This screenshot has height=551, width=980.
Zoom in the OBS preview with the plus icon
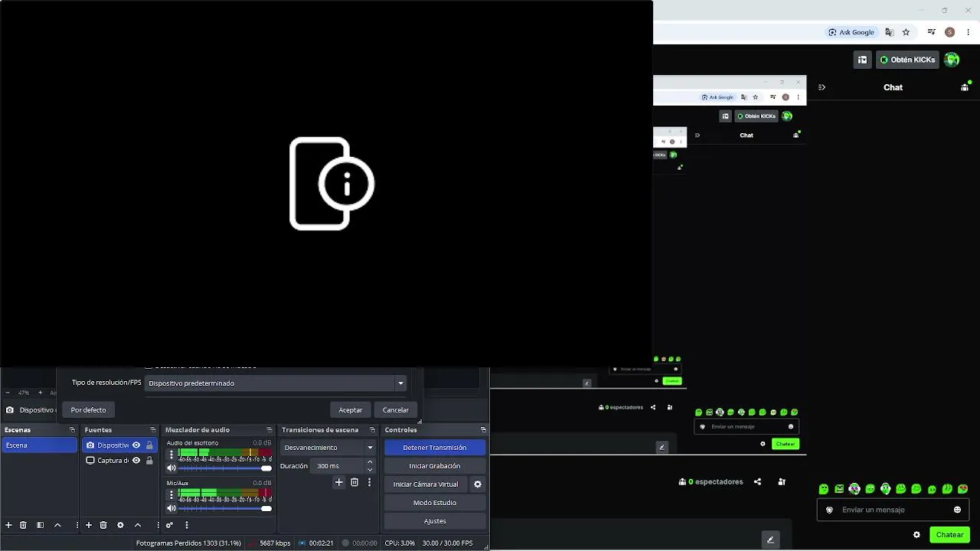pyautogui.click(x=40, y=393)
